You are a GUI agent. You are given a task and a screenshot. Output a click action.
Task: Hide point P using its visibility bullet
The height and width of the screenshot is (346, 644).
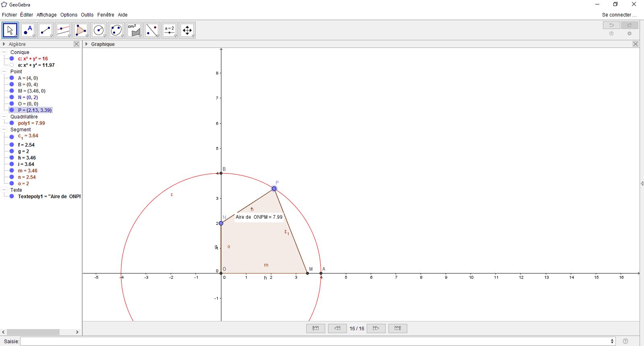[x=12, y=110]
